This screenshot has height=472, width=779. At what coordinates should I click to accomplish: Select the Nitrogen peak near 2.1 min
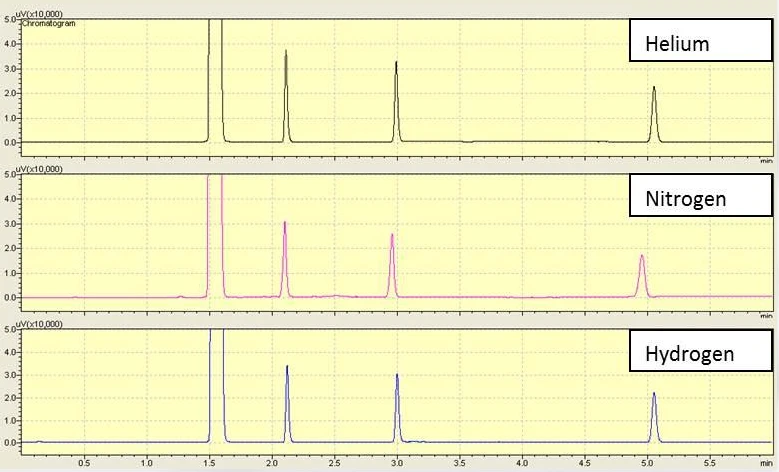pyautogui.click(x=285, y=259)
